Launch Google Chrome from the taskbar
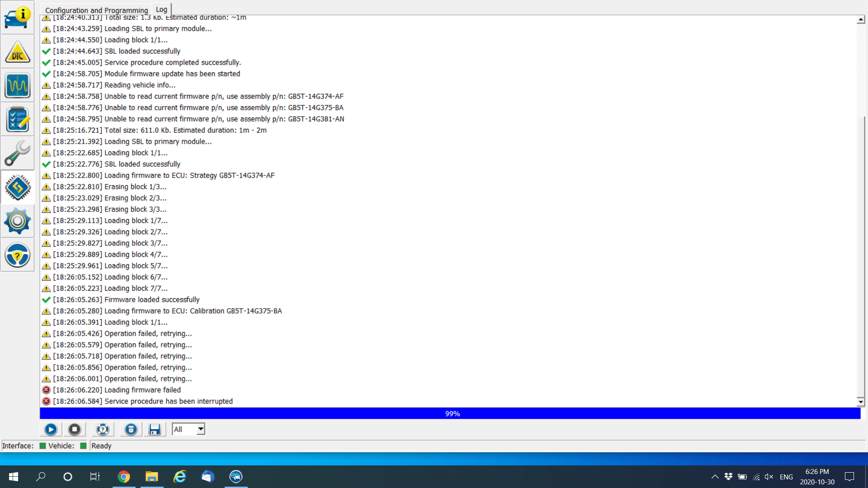 [x=124, y=477]
